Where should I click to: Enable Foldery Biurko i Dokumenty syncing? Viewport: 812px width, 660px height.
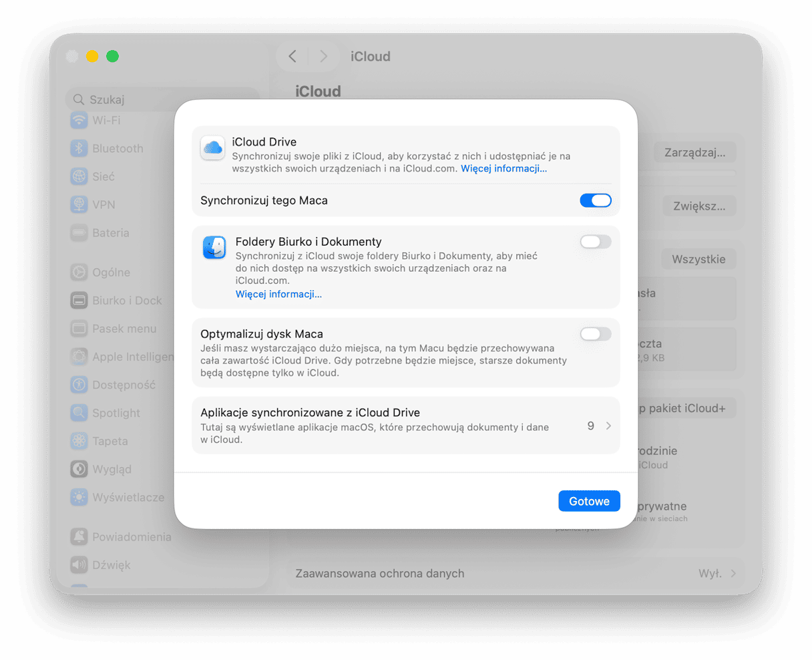(595, 242)
